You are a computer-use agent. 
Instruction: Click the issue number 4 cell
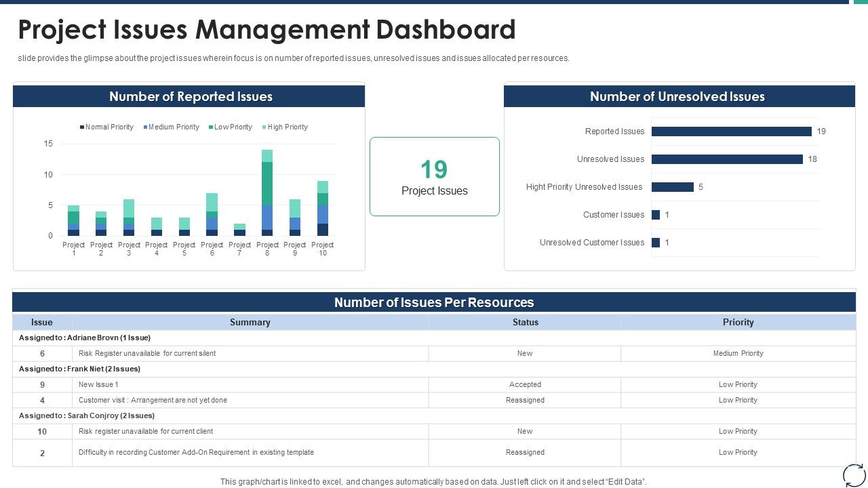[42, 400]
